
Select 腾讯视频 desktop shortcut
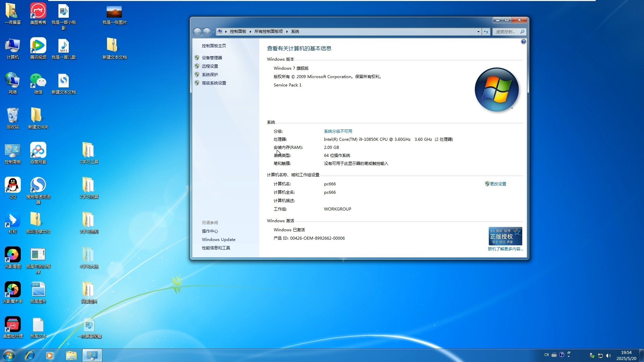click(x=38, y=49)
